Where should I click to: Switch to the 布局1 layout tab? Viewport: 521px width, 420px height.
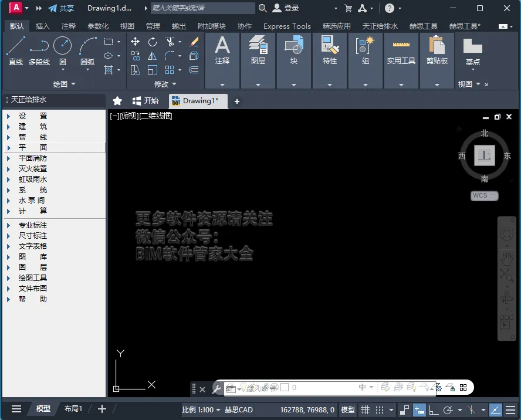pos(73,409)
